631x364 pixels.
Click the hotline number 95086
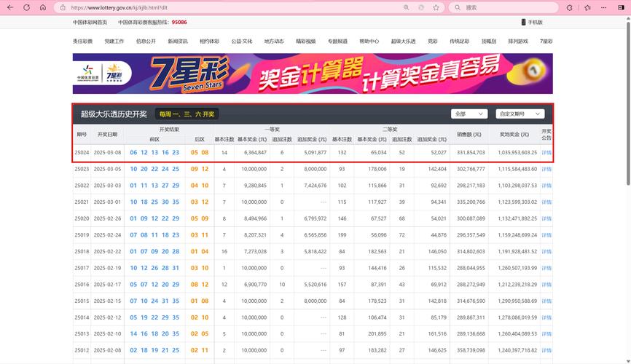pyautogui.click(x=179, y=22)
